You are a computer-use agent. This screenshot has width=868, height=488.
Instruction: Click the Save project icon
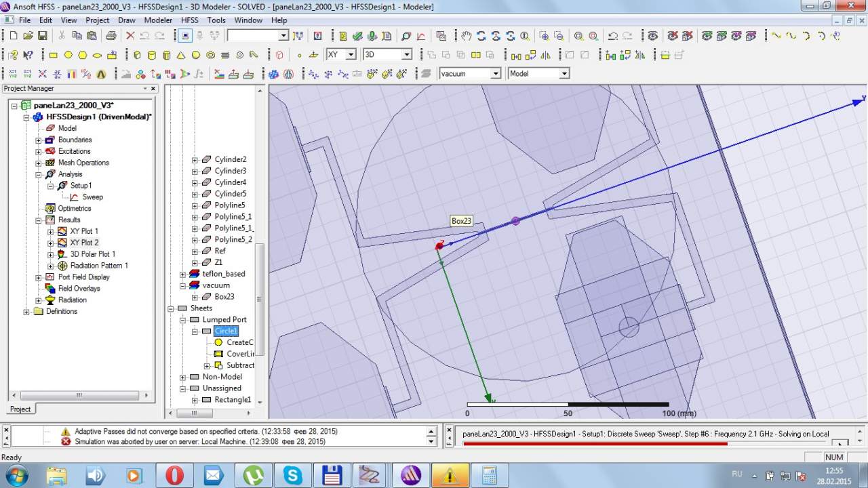(42, 36)
